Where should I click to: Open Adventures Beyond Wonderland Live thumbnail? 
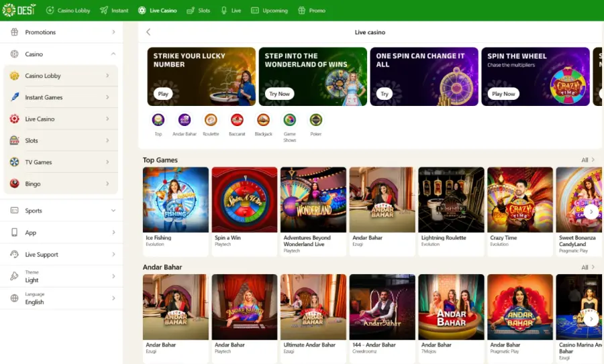pyautogui.click(x=313, y=200)
